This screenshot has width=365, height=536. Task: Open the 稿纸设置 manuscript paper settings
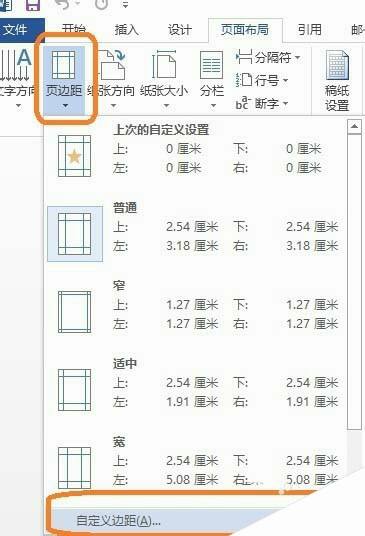337,81
